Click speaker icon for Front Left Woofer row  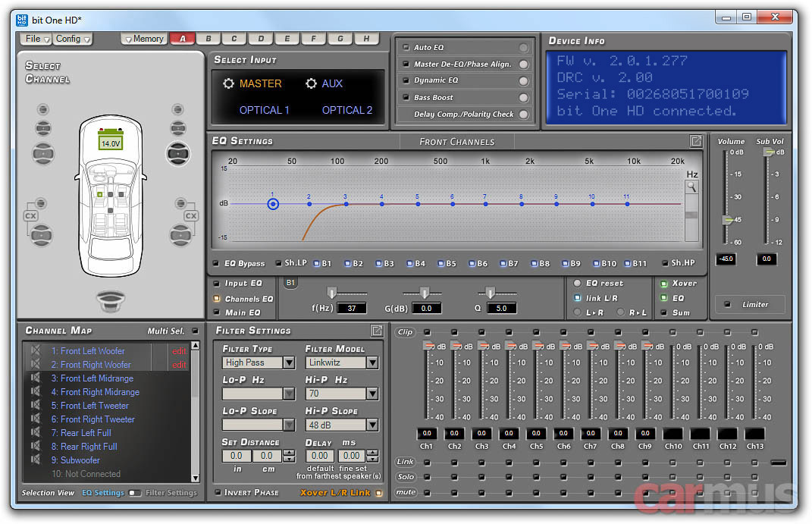[35, 350]
